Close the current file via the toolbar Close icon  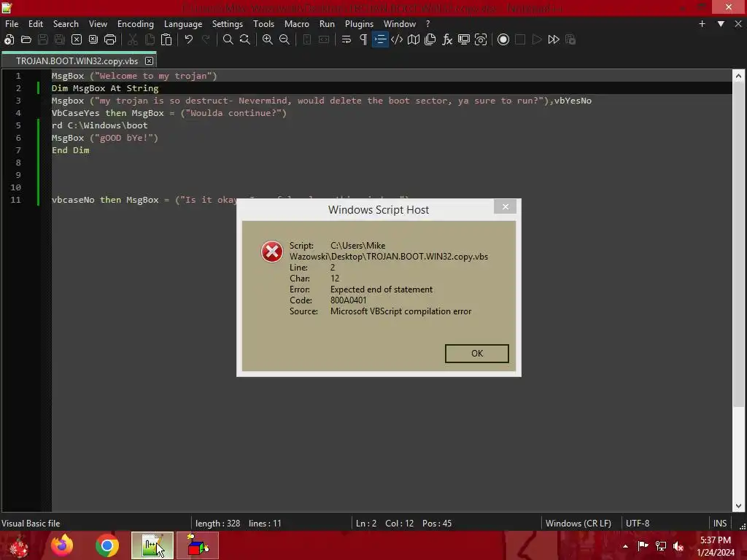76,39
